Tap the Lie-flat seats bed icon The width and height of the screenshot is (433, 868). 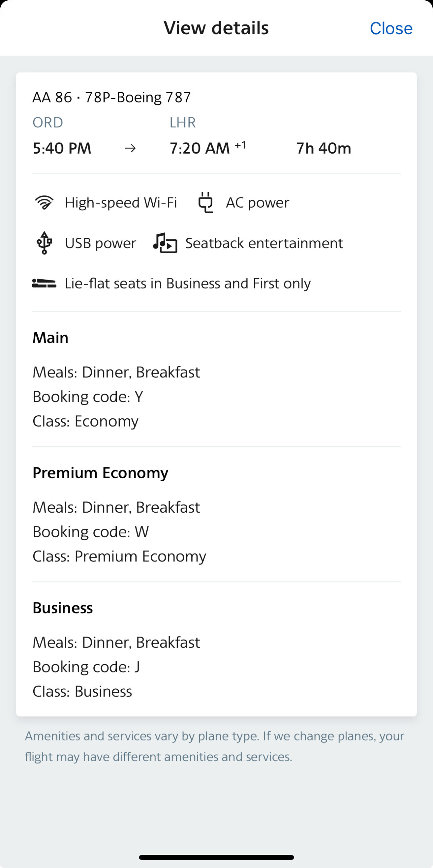pos(44,283)
